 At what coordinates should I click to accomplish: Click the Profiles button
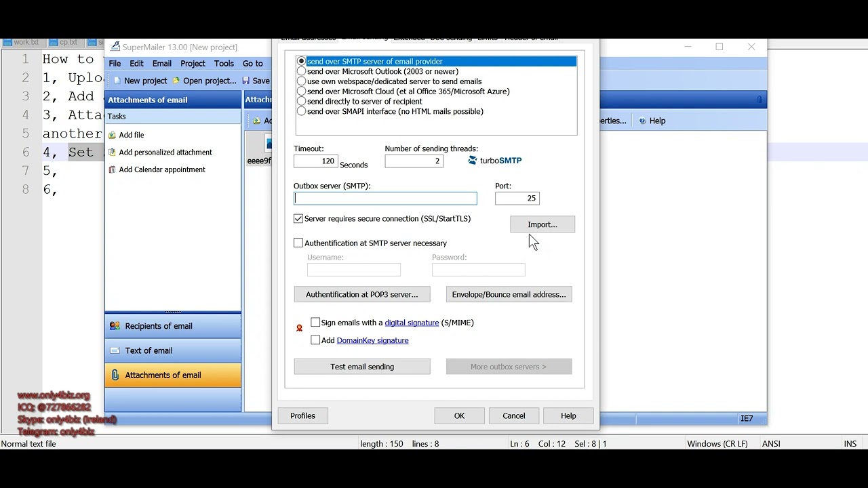(302, 415)
